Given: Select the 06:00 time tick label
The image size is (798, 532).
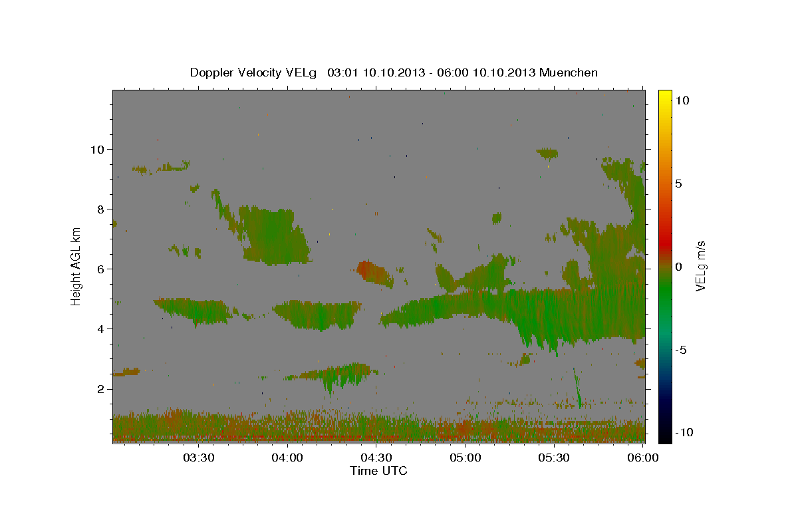Looking at the screenshot, I should pos(642,458).
